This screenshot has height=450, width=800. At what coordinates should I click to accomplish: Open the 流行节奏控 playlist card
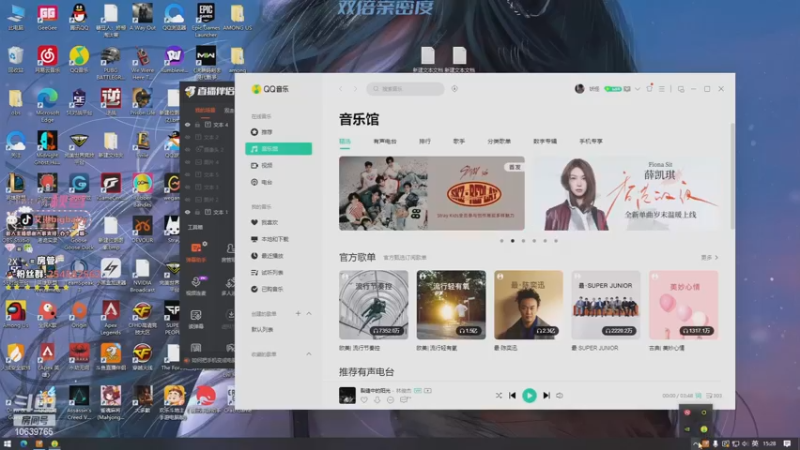(x=373, y=305)
